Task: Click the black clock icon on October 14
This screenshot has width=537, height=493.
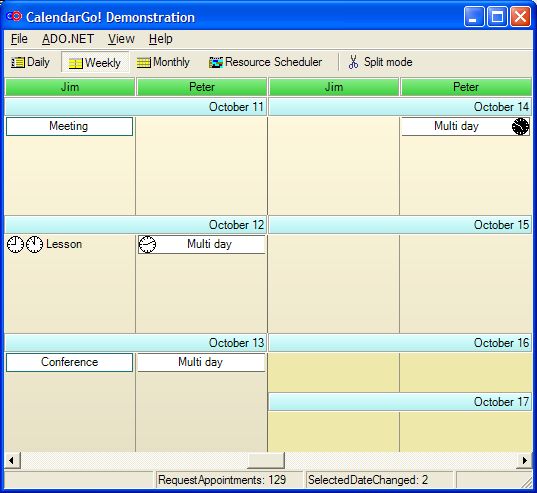Action: tap(520, 127)
